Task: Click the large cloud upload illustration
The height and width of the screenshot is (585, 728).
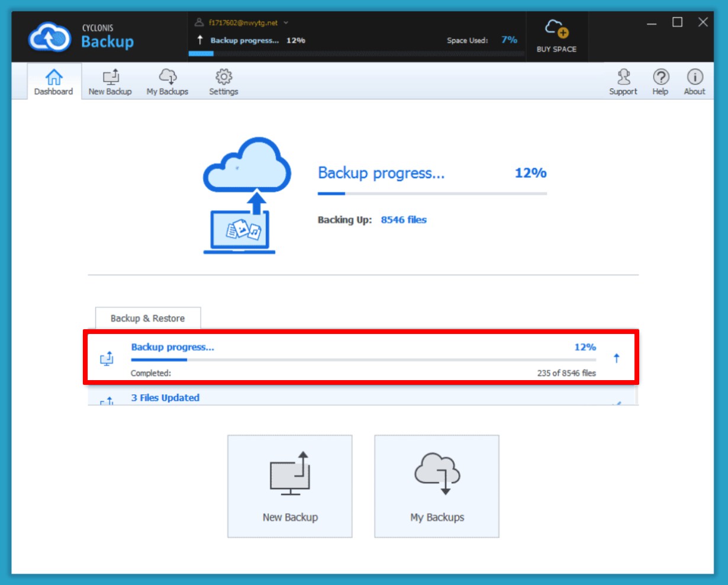Action: point(246,195)
